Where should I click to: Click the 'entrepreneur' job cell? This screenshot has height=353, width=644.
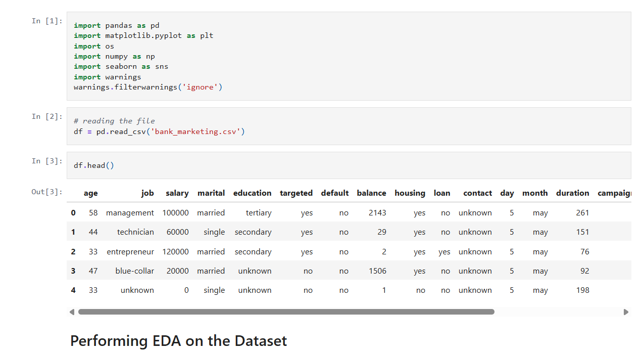[130, 252]
